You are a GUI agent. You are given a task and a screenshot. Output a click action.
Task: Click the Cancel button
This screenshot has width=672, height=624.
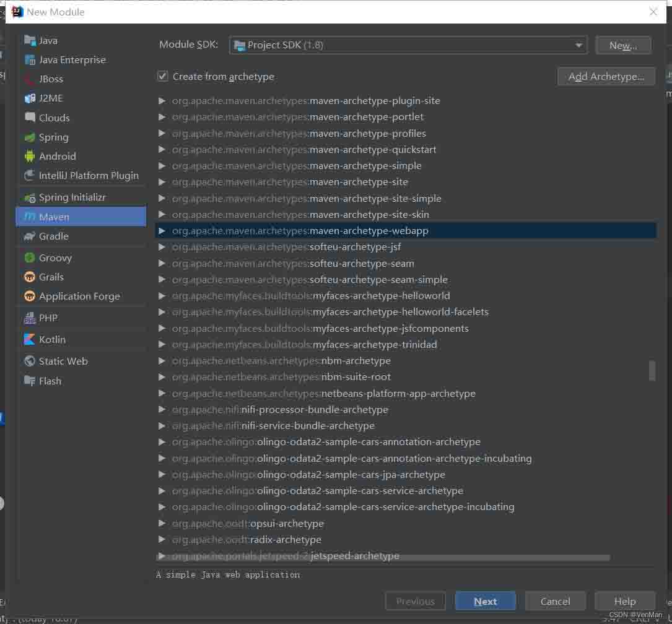point(555,601)
